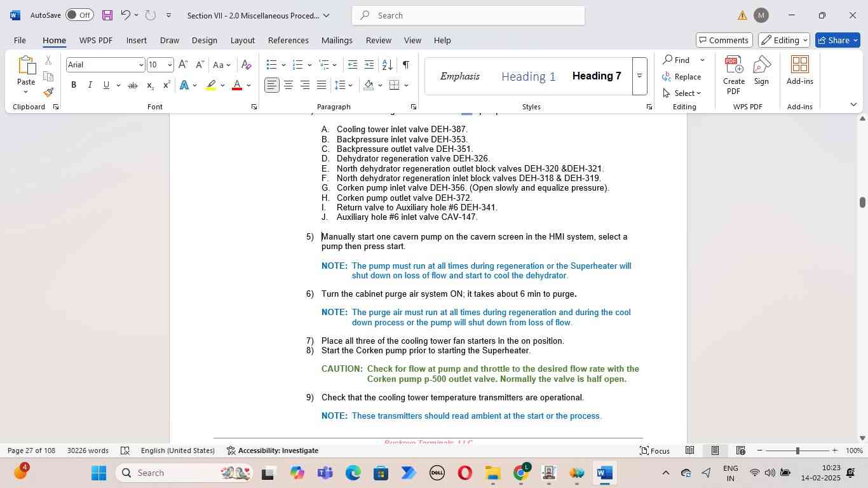Open the Borders dropdown arrow

(x=406, y=85)
